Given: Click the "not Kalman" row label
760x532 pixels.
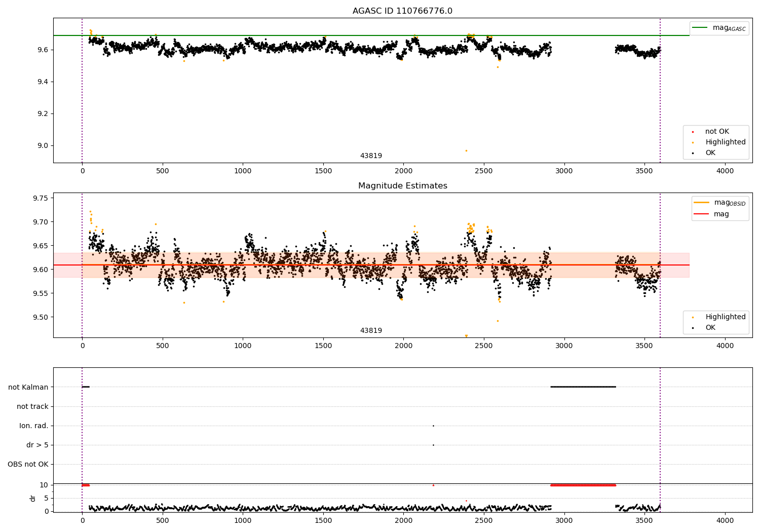Looking at the screenshot, I should tap(28, 388).
